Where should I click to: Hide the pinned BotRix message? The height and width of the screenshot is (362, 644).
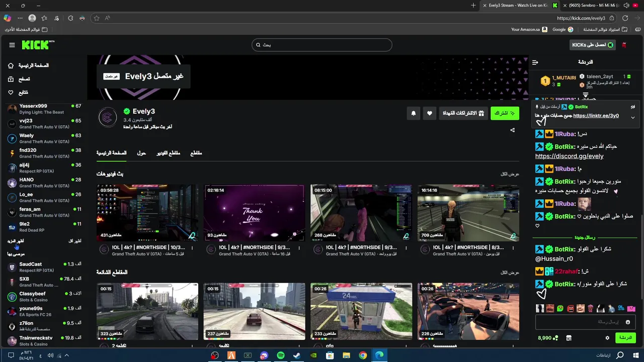(633, 107)
